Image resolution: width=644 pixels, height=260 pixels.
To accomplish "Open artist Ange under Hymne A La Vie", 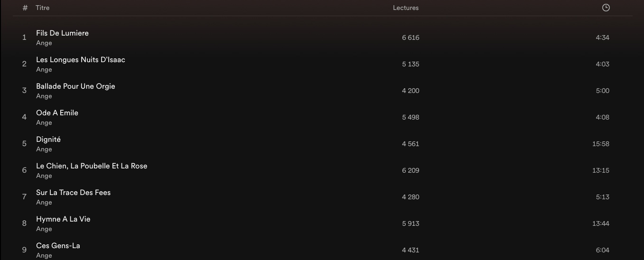I will coord(44,229).
